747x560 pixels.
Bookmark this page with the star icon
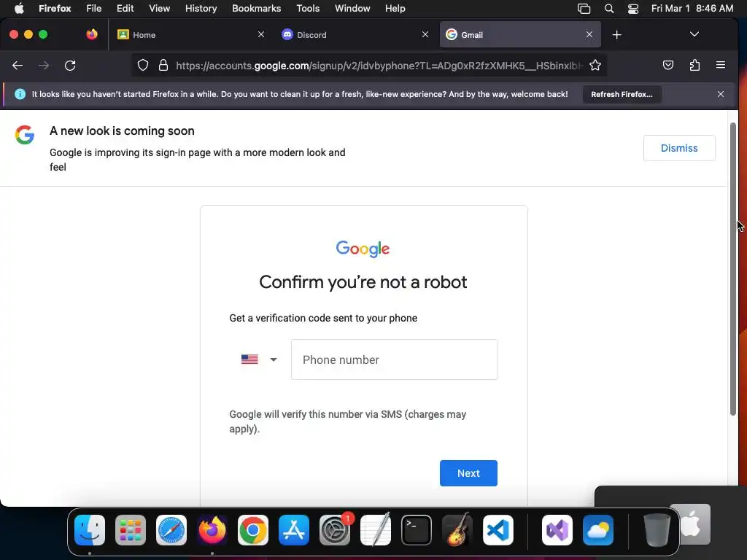[x=595, y=65]
